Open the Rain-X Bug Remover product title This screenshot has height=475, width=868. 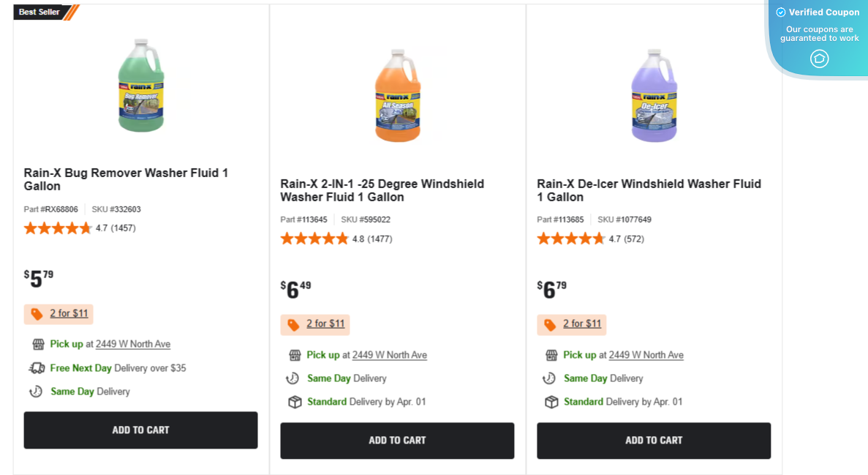tap(126, 179)
